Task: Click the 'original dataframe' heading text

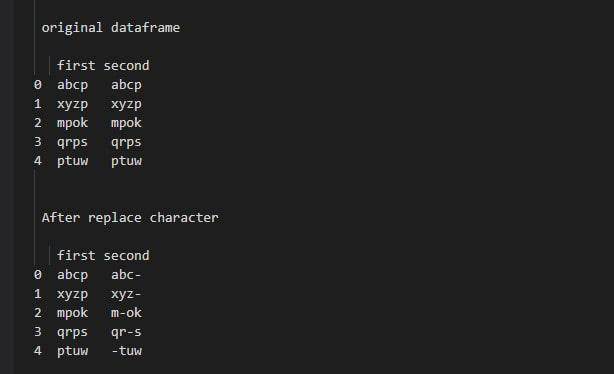Action: [x=111, y=28]
